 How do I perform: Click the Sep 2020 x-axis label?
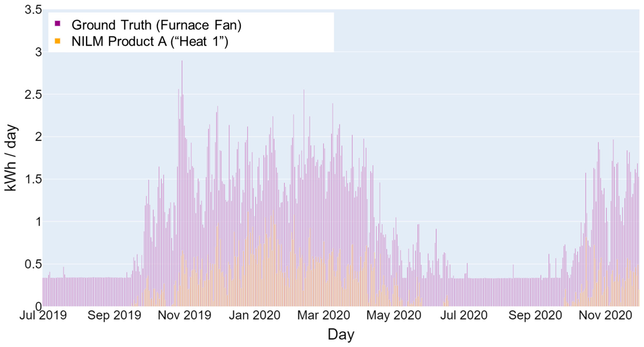[535, 315]
